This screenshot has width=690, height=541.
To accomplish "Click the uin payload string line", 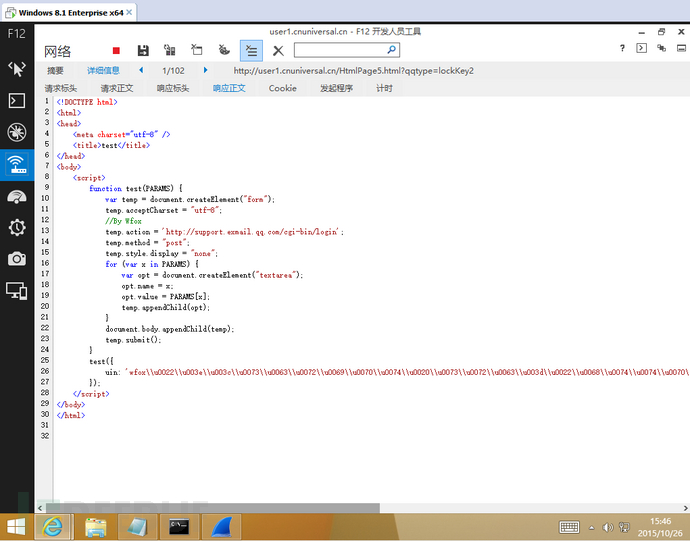I will pyautogui.click(x=397, y=372).
